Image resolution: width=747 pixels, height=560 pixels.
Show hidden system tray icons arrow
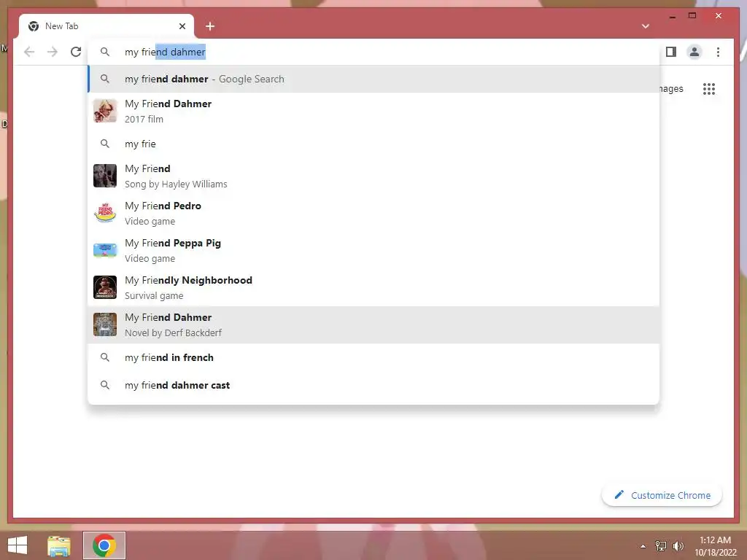[643, 546]
